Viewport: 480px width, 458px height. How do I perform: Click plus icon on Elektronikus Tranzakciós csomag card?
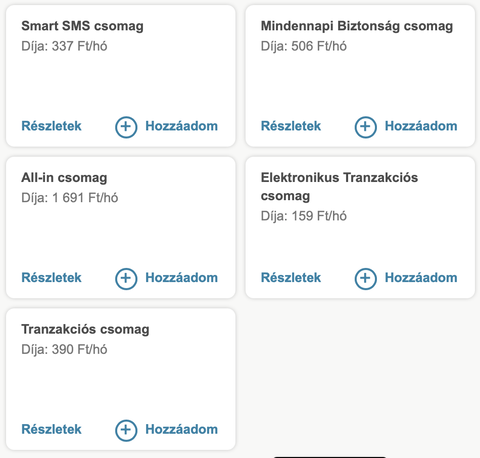point(365,279)
